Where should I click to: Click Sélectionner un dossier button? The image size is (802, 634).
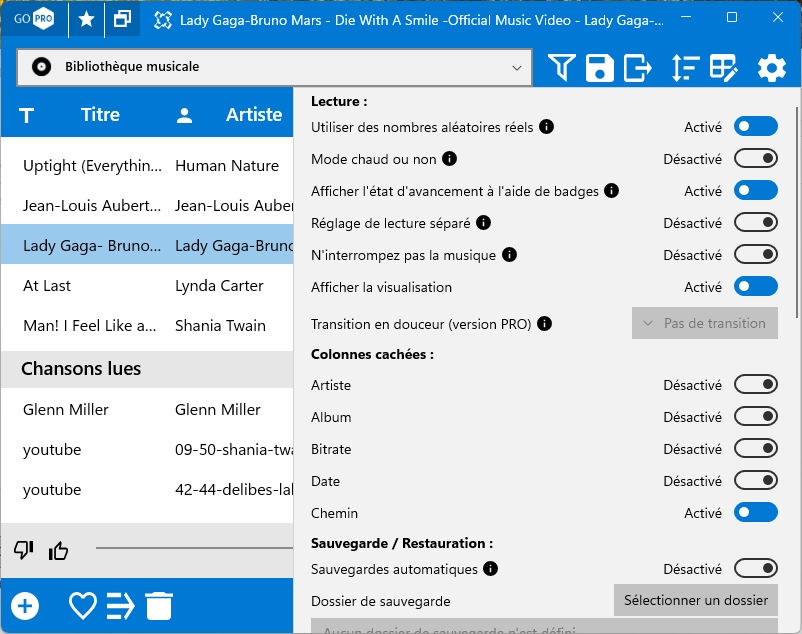point(696,600)
